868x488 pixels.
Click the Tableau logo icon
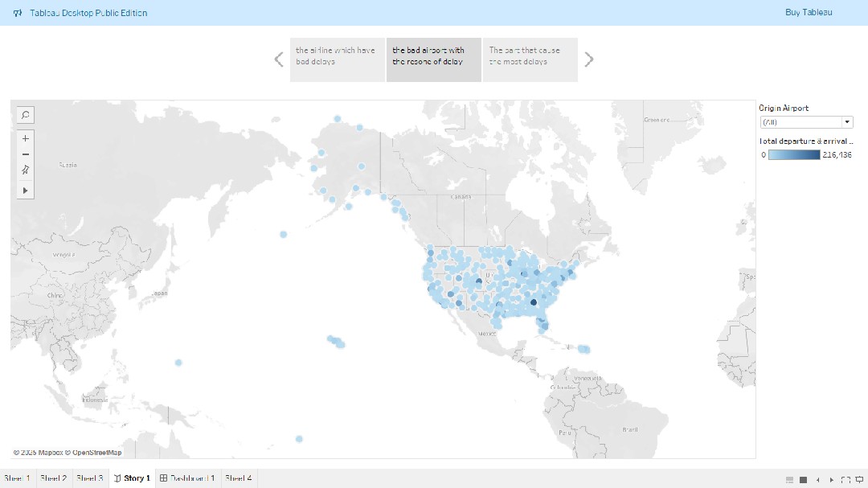18,13
